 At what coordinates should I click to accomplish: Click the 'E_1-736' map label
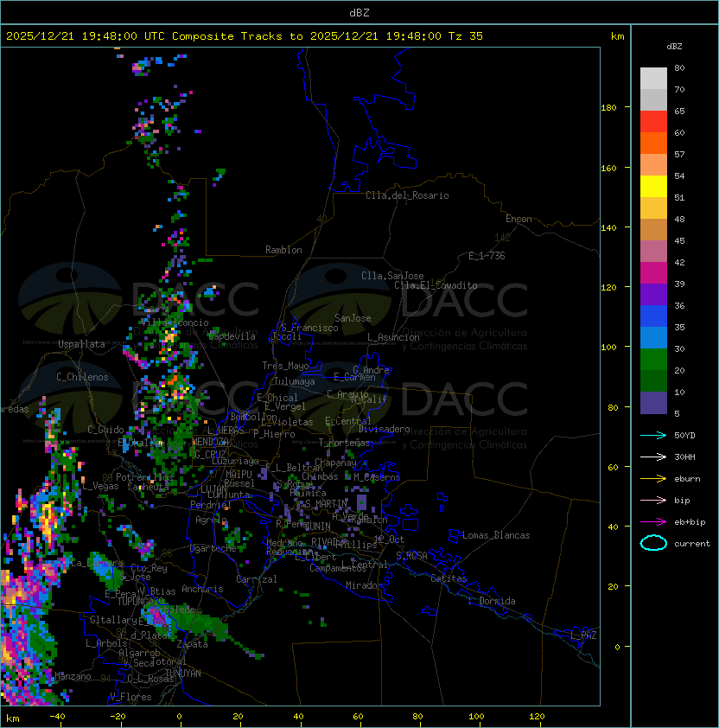[487, 256]
